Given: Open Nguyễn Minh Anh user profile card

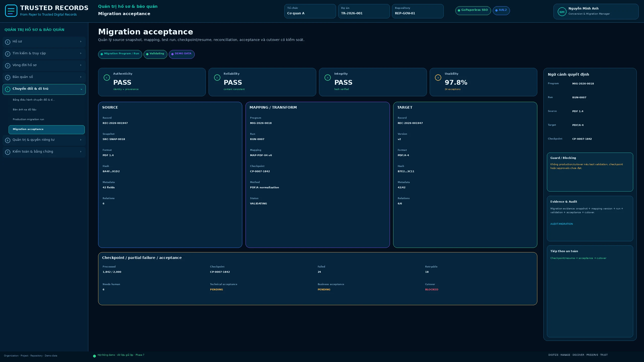Looking at the screenshot, I should click(596, 12).
